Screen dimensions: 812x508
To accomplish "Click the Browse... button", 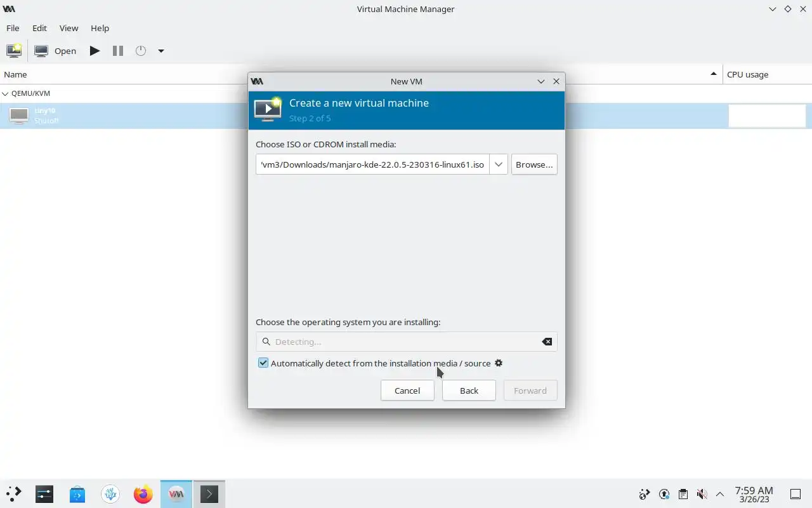I will pyautogui.click(x=534, y=164).
